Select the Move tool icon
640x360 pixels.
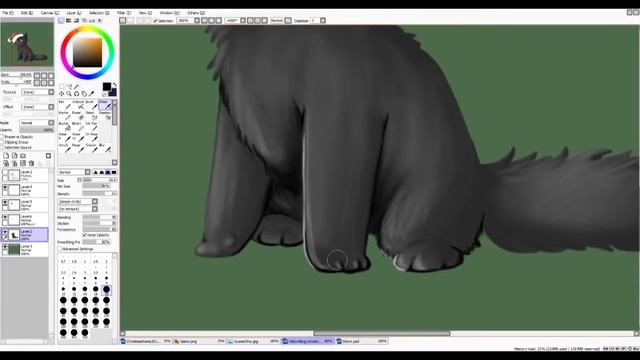click(62, 93)
